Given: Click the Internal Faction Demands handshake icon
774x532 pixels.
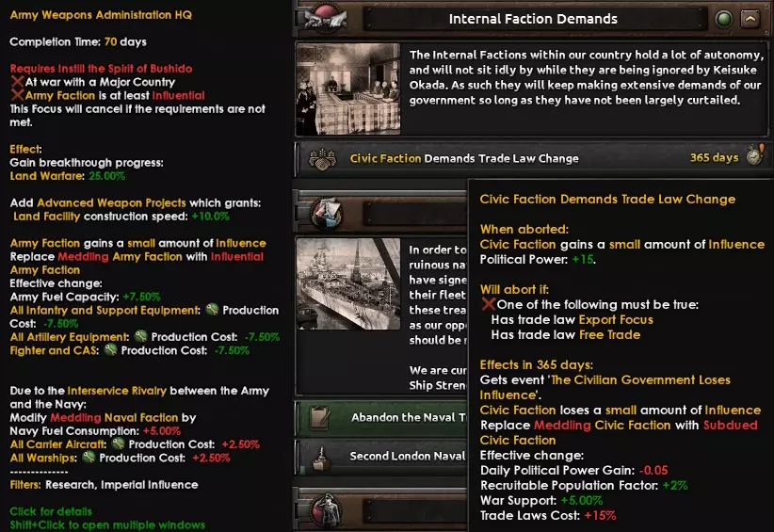Looking at the screenshot, I should coord(326,18).
